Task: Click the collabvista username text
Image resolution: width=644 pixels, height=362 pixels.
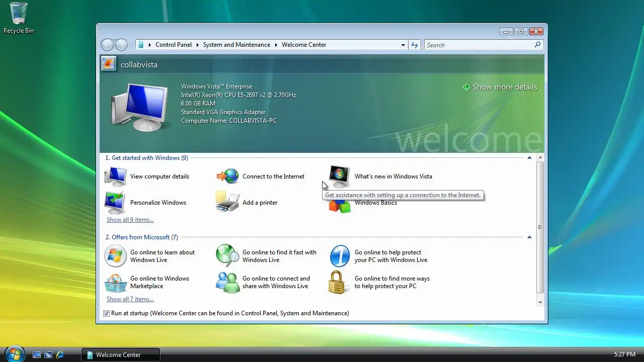Action: [x=139, y=65]
